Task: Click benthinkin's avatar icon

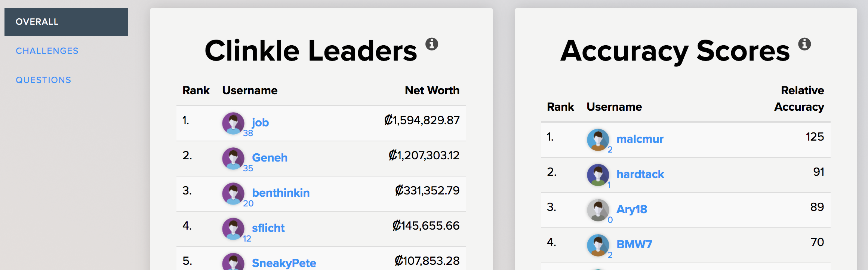Action: (233, 194)
